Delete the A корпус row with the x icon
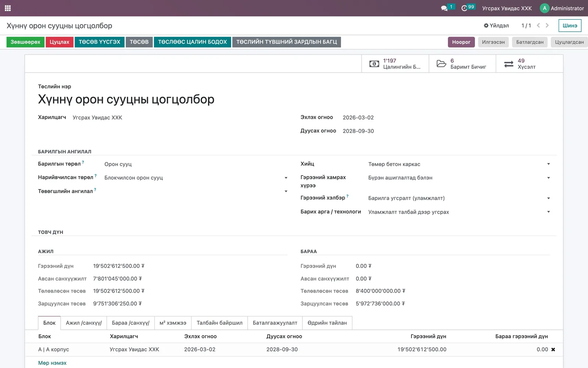588x368 pixels. 553,350
